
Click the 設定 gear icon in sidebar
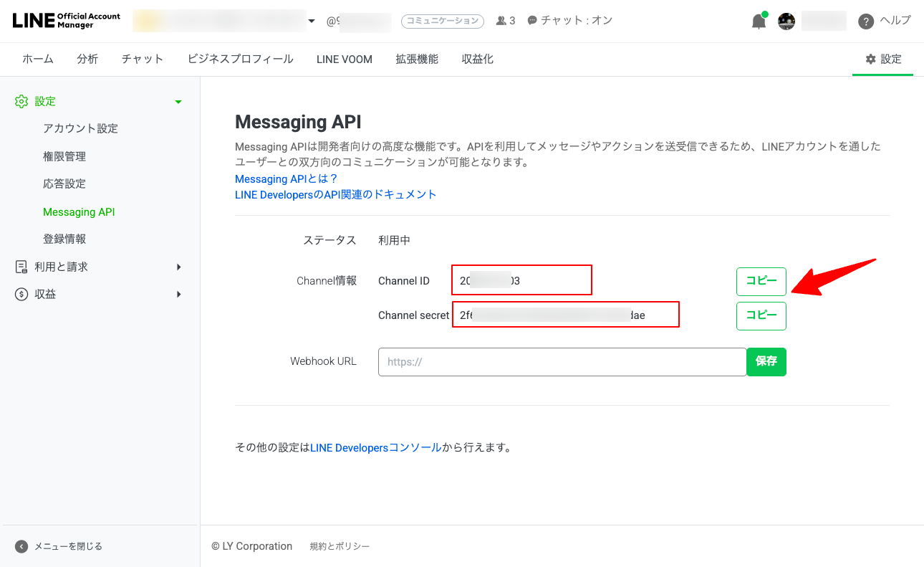(x=21, y=102)
